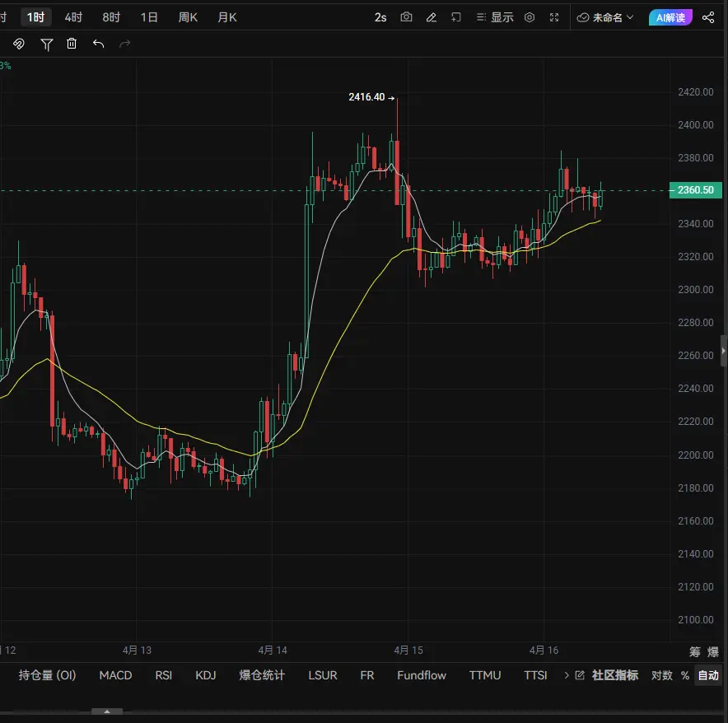Expand the 未命名 layout dropdown
Image resolution: width=728 pixels, height=723 pixels.
coord(605,17)
